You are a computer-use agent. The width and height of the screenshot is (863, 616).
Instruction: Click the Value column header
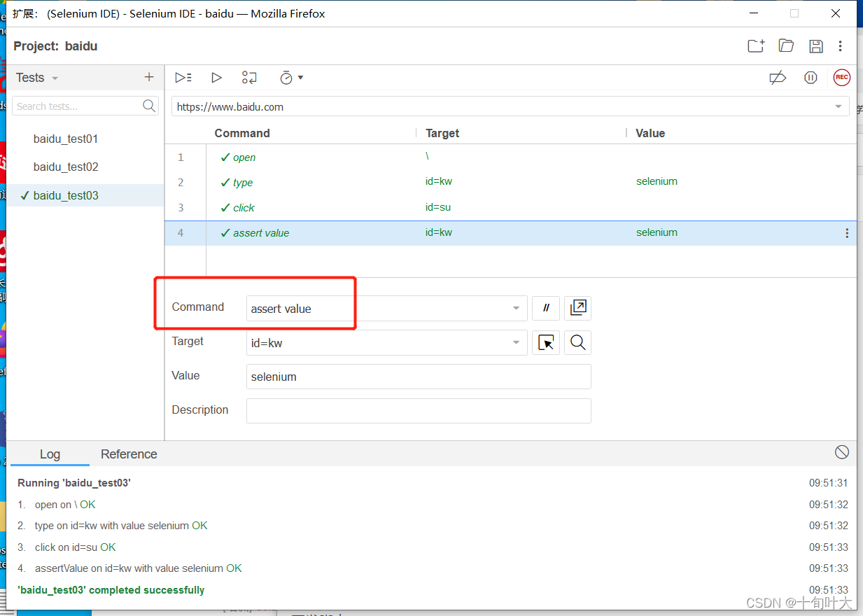coord(650,133)
